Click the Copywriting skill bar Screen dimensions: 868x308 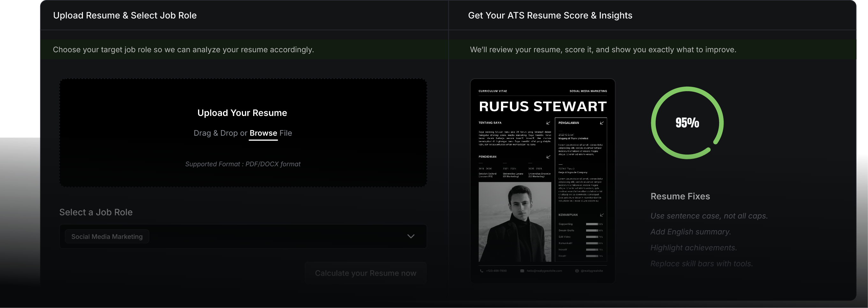click(x=592, y=224)
